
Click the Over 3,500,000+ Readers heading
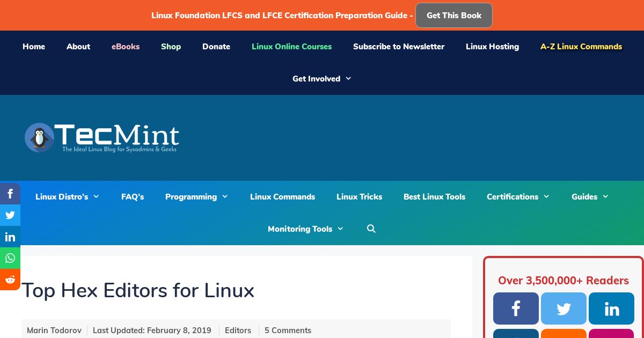pyautogui.click(x=563, y=280)
